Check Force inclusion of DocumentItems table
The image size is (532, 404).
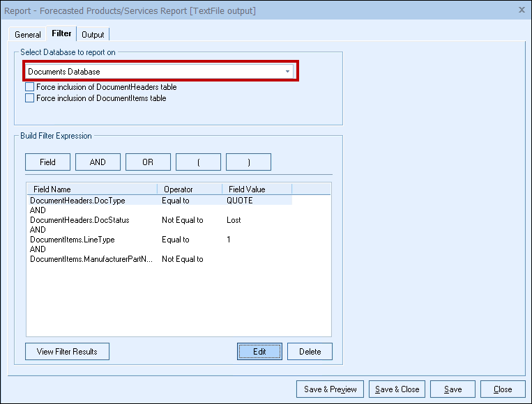pyautogui.click(x=30, y=99)
